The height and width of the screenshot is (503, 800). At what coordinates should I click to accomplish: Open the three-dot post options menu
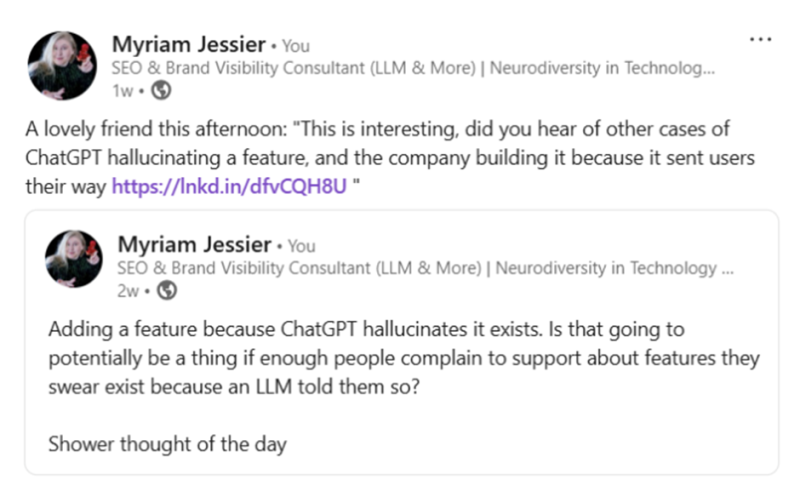point(760,39)
